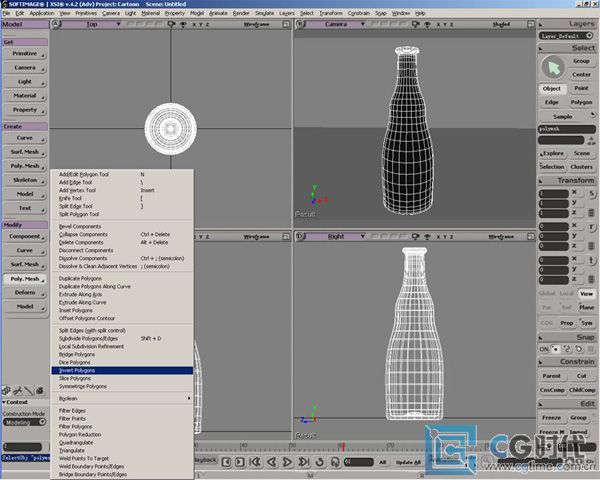Click the Parent button in Constrain panel
600x480 pixels.
[x=552, y=376]
